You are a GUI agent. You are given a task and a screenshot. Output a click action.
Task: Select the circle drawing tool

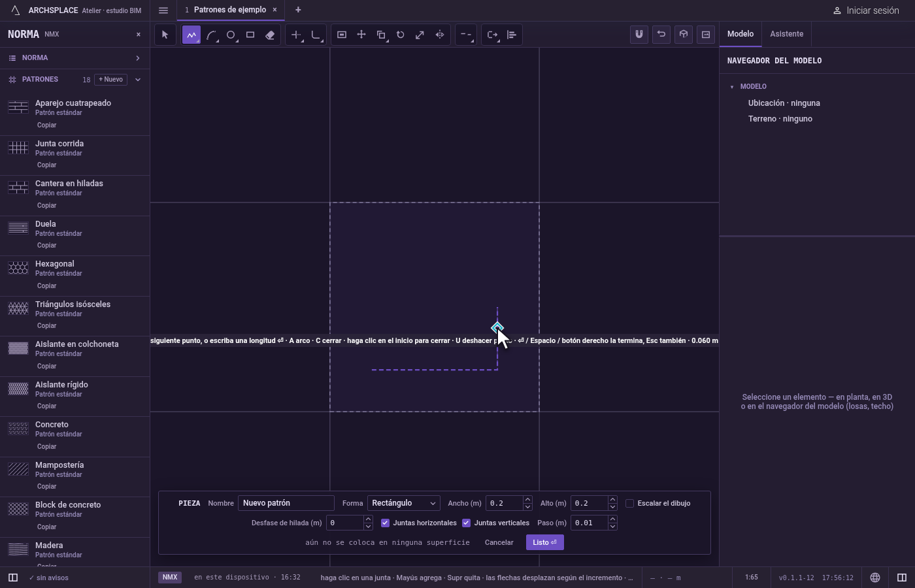click(231, 35)
